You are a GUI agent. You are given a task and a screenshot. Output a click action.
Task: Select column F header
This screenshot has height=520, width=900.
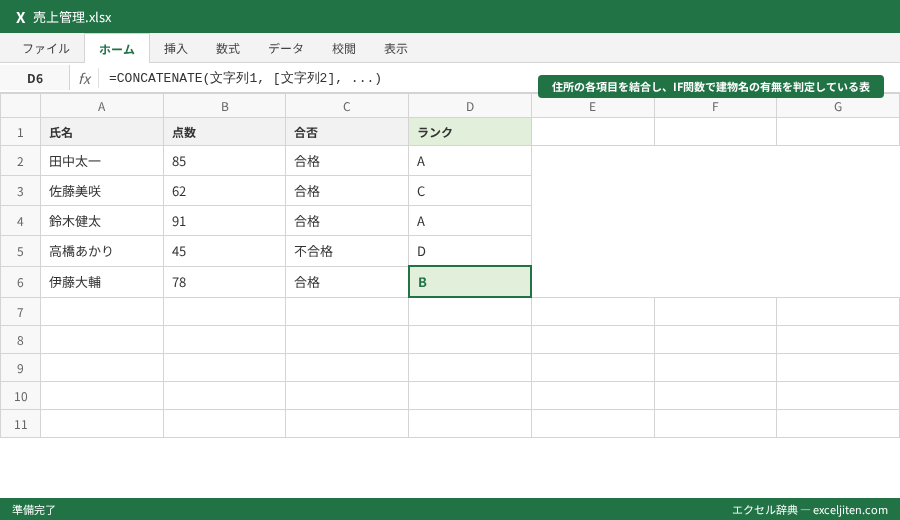coord(715,106)
